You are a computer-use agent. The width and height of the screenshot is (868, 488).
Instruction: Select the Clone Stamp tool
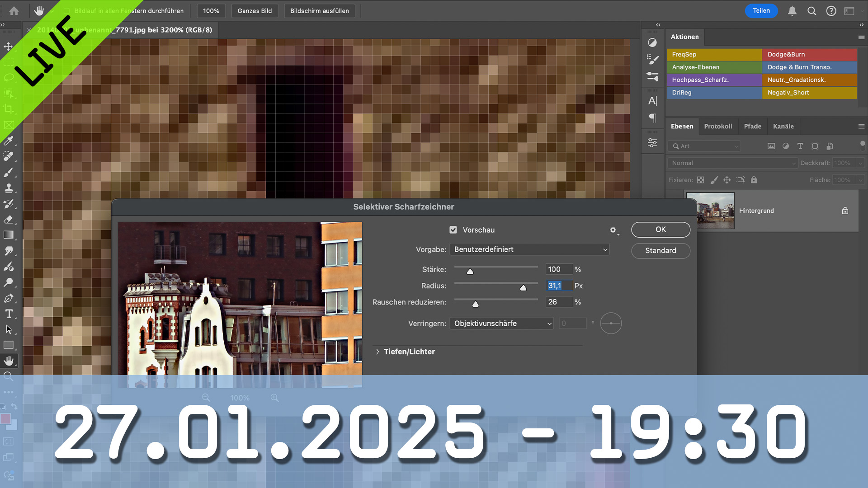tap(8, 188)
